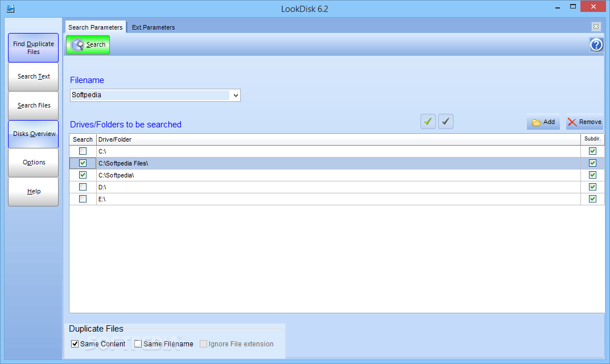610x364 pixels.
Task: Click the Filename text field containing Softpedia
Action: pyautogui.click(x=150, y=96)
